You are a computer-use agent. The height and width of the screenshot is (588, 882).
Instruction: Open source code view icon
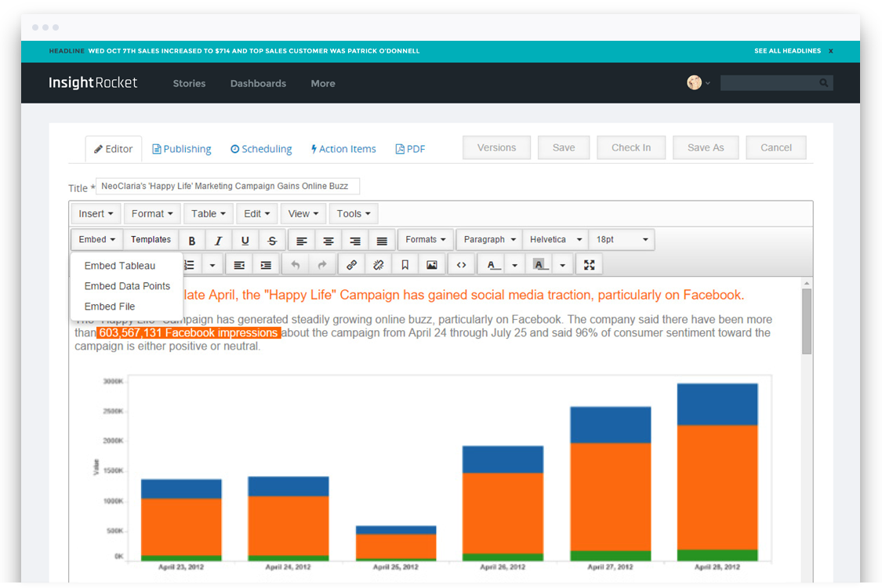tap(461, 264)
